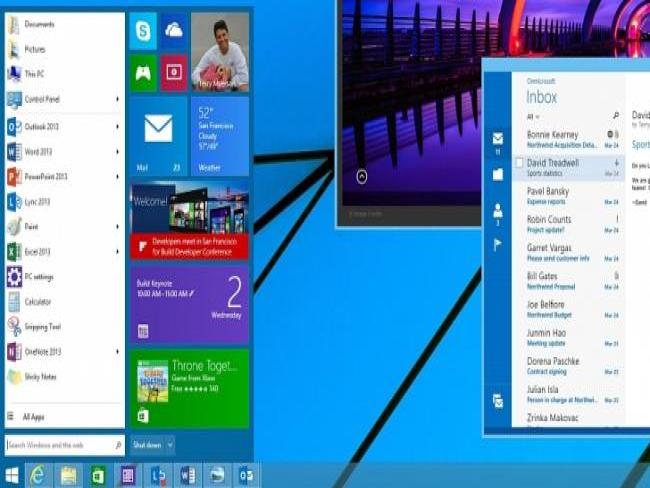Open Dorena Paschke Contract signing email
Viewport: 650px width, 488px height.
point(568,366)
